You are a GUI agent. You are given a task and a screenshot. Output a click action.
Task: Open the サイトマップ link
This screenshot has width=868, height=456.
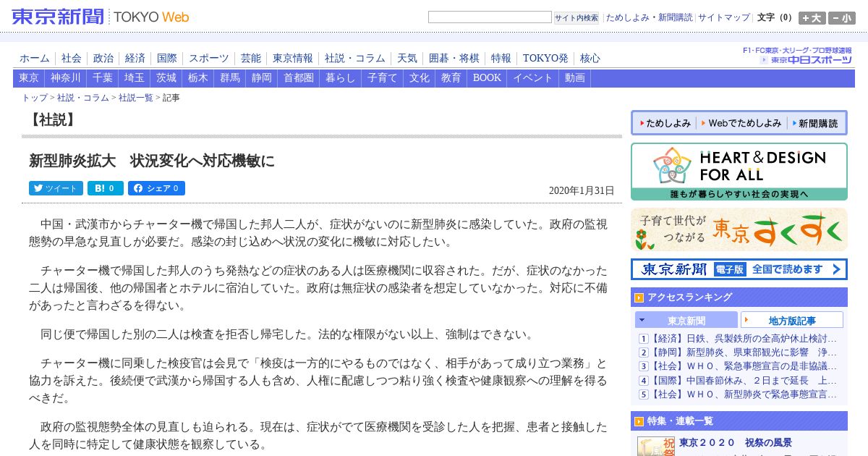pyautogui.click(x=724, y=17)
